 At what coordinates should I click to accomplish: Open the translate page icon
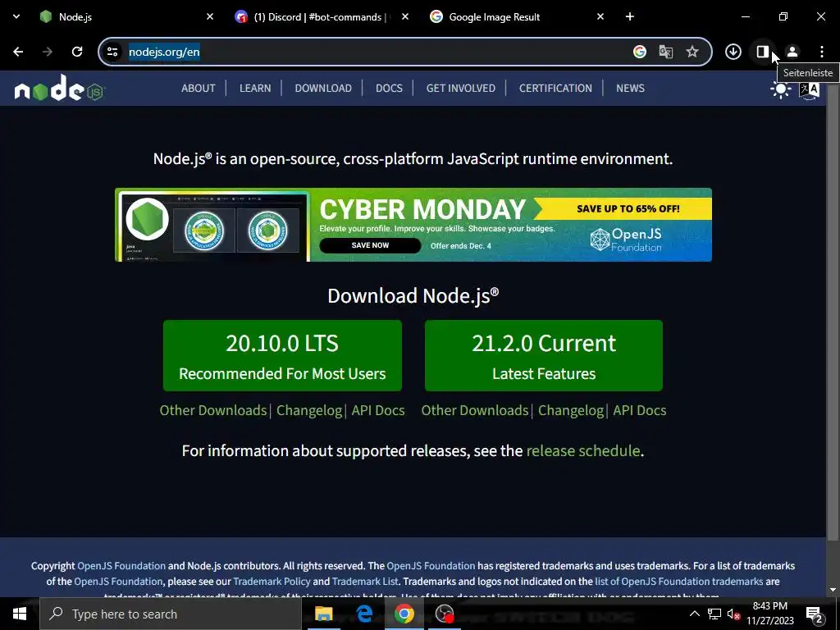pyautogui.click(x=666, y=52)
